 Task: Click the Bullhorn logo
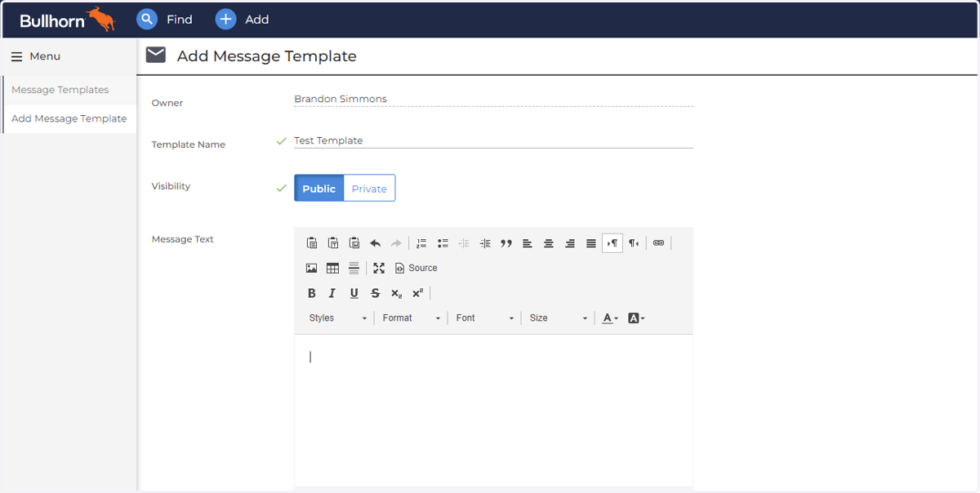(68, 20)
